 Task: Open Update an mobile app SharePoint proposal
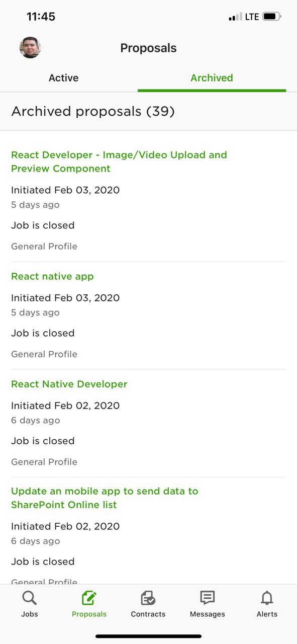(105, 498)
